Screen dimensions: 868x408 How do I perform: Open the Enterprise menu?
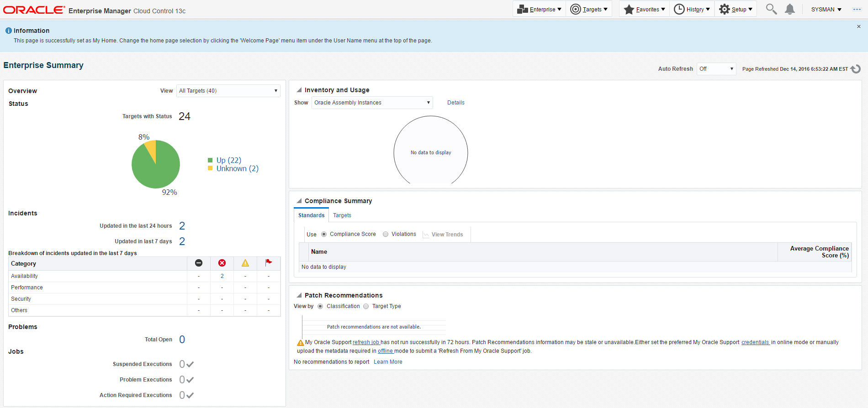[x=539, y=9]
